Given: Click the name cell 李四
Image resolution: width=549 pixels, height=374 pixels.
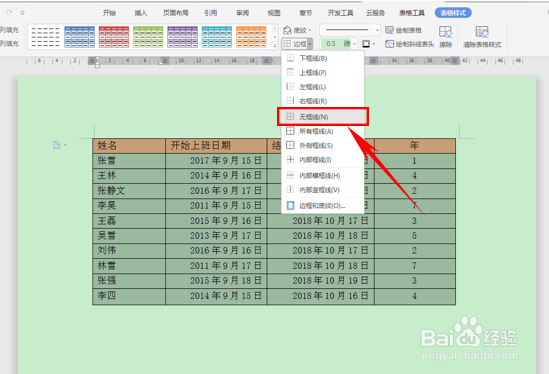Looking at the screenshot, I should pyautogui.click(x=129, y=296).
